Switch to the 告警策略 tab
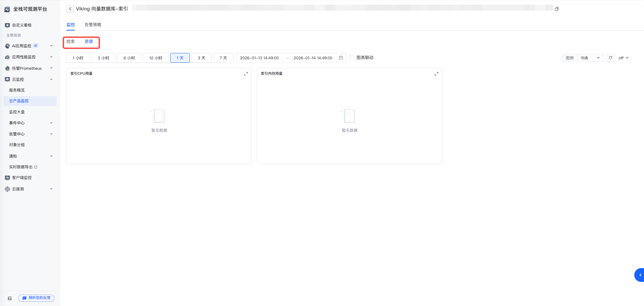This screenshot has height=306, width=644. click(x=93, y=25)
